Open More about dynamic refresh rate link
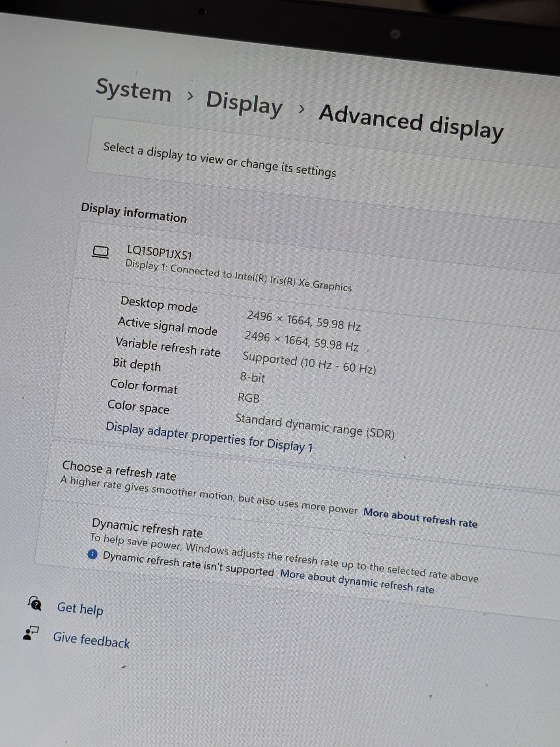 coord(357,581)
